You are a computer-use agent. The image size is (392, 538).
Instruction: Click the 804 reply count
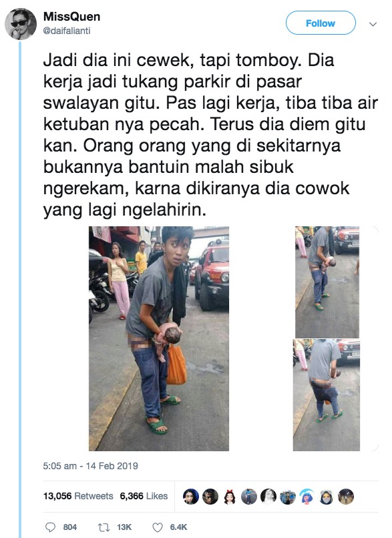click(70, 527)
